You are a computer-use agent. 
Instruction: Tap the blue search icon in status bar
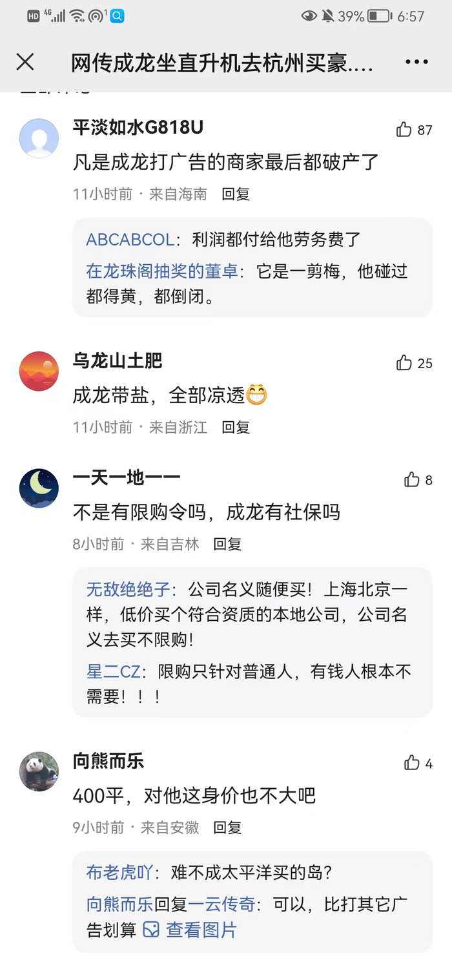click(117, 16)
